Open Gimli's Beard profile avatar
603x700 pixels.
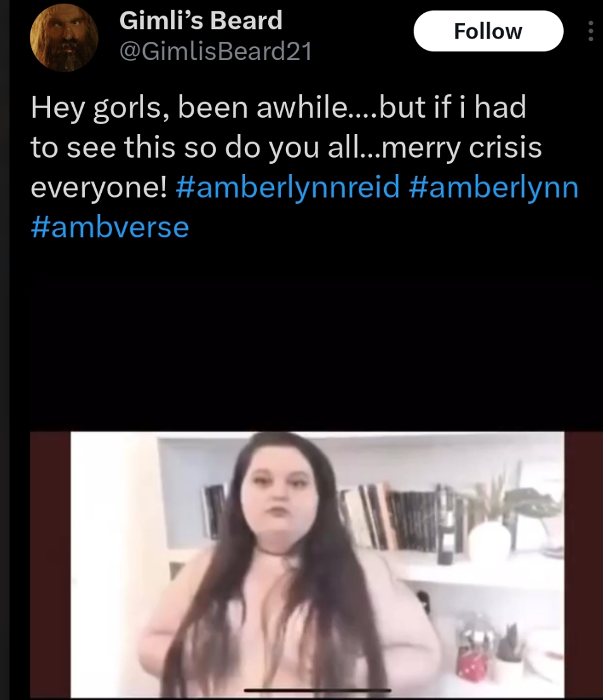pyautogui.click(x=64, y=37)
